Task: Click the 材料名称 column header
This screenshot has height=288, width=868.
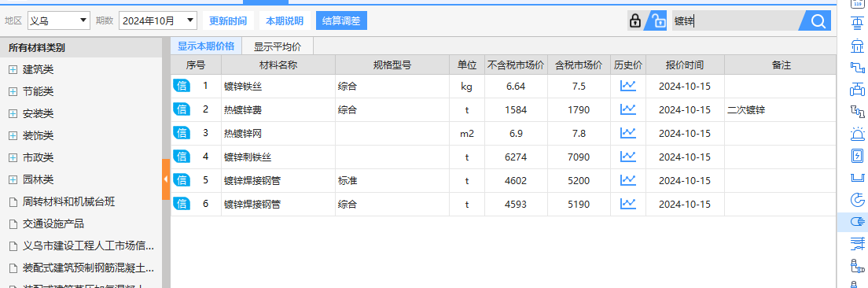Action: 278,65
